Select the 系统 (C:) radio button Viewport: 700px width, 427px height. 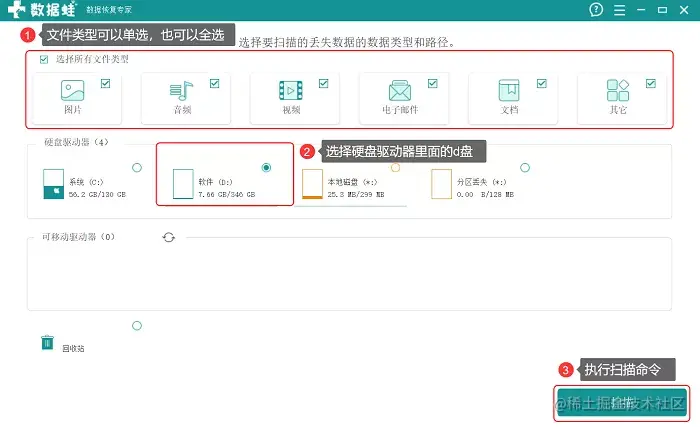click(x=137, y=167)
